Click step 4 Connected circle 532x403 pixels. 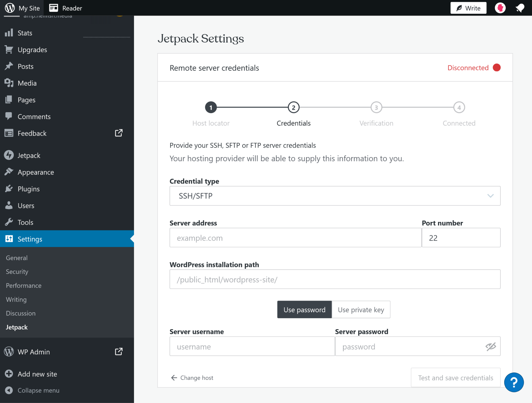tap(459, 108)
